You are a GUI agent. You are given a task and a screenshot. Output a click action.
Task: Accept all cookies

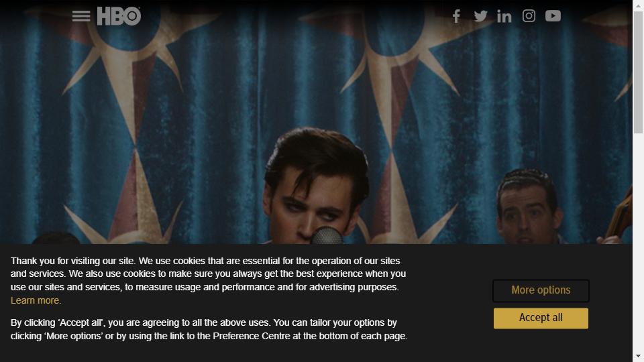coord(541,318)
